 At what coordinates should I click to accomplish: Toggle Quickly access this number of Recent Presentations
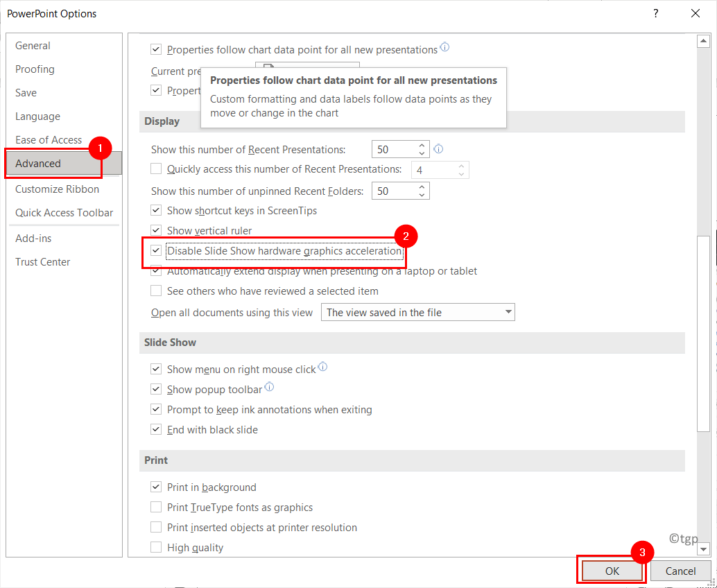click(157, 169)
